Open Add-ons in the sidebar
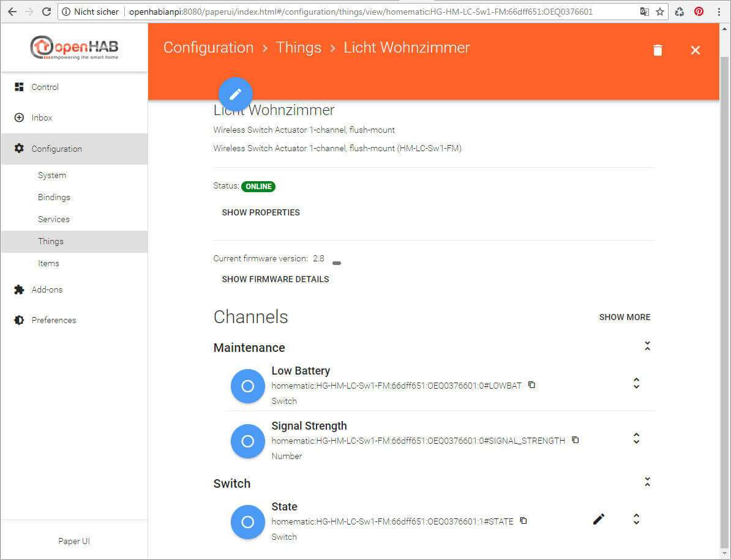731x560 pixels. coord(74,289)
